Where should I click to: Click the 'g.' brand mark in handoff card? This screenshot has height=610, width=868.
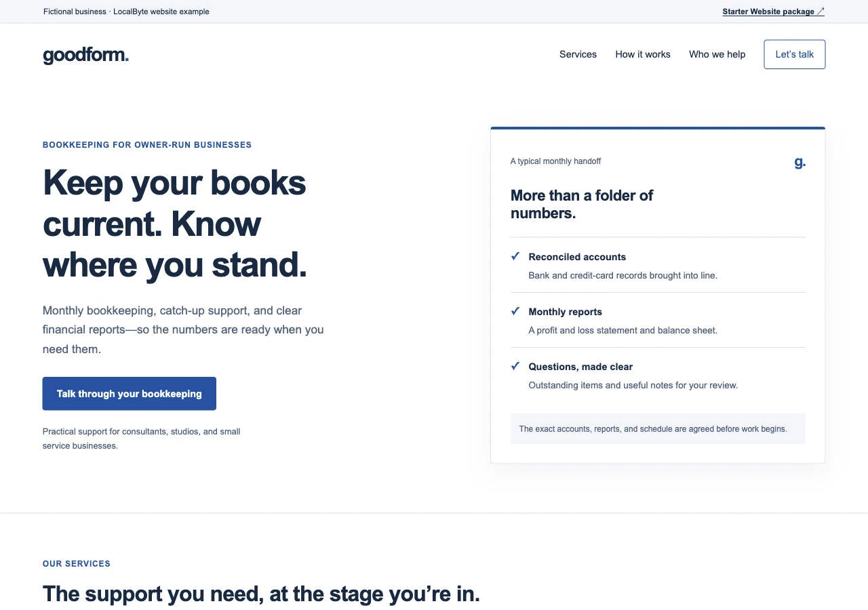coord(800,162)
